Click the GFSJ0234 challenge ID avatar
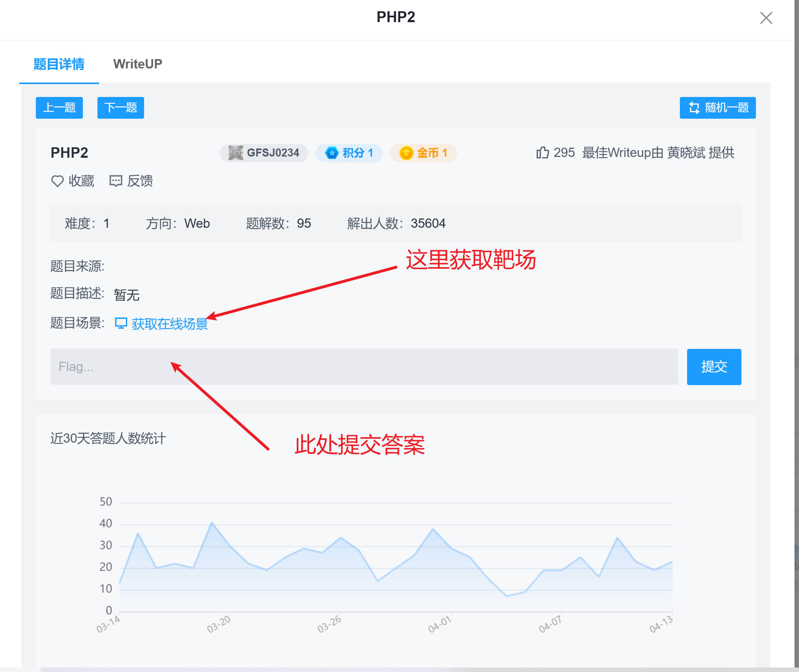Screen dimensions: 799x672 (235, 153)
